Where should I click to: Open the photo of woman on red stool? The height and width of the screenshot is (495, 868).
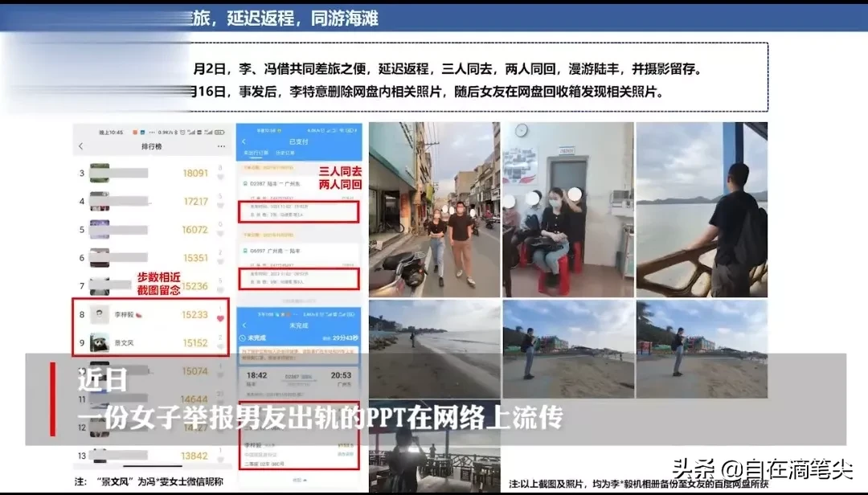pyautogui.click(x=568, y=210)
